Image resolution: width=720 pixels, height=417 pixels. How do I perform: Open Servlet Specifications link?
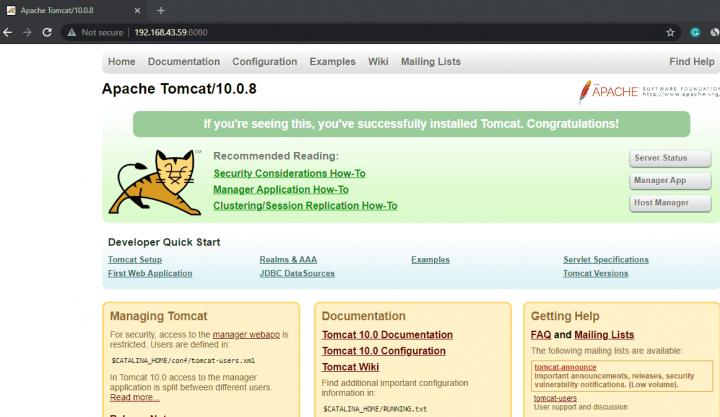coord(606,259)
